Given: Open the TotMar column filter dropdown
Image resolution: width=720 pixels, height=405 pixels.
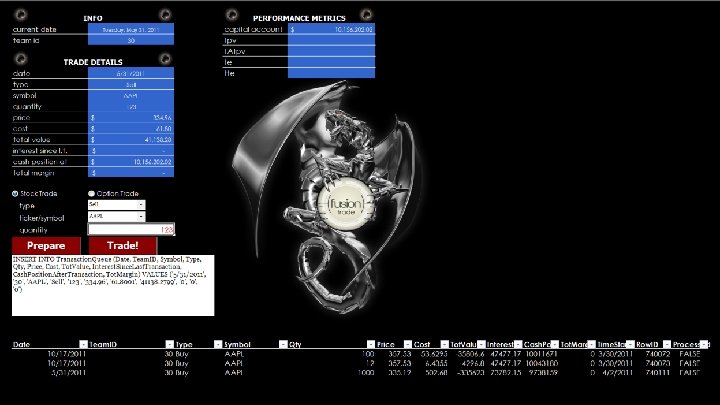Looking at the screenshot, I should point(591,344).
